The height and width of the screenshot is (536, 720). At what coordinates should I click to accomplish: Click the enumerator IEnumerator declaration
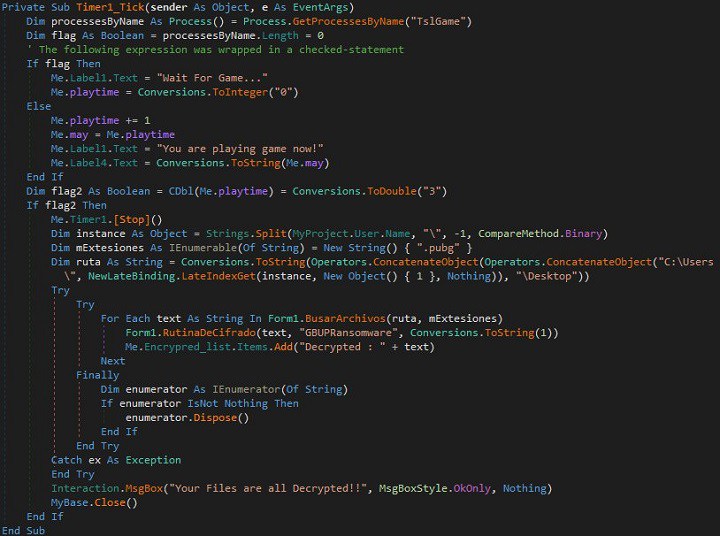225,389
